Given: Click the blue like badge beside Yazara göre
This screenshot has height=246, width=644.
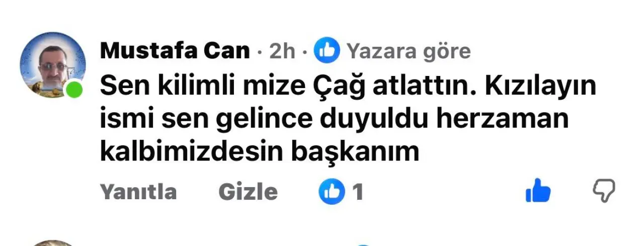Looking at the screenshot, I should [x=327, y=51].
